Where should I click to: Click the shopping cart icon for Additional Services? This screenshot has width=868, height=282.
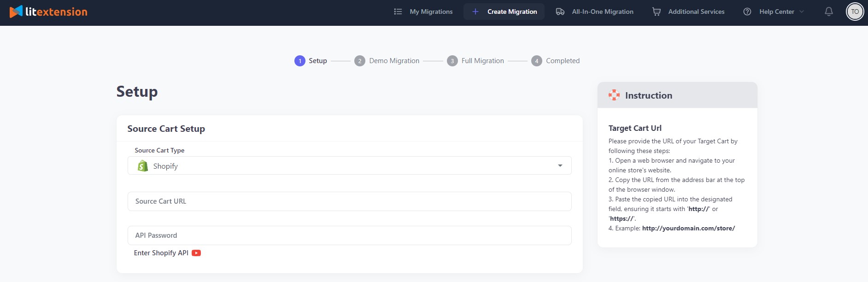pos(656,12)
